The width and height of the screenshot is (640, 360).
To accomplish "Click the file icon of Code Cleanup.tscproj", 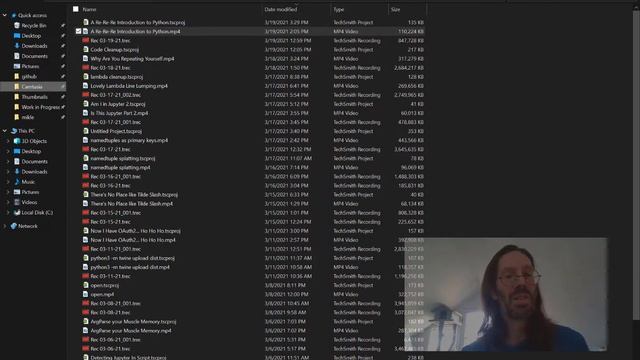I will [x=85, y=49].
